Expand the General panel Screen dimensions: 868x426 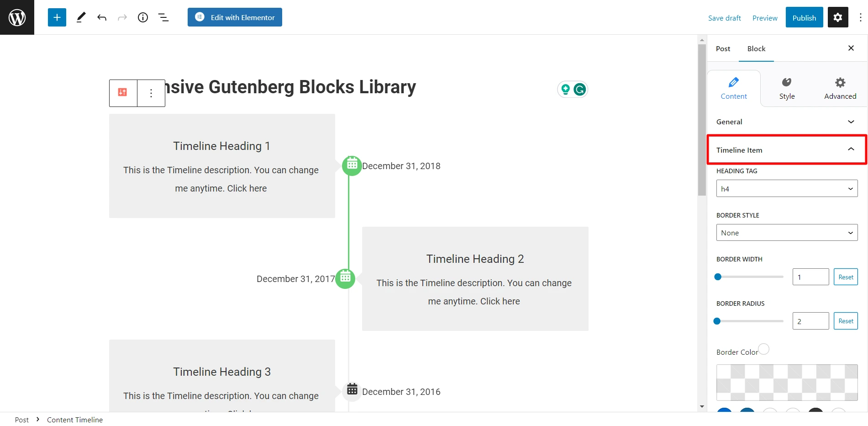click(x=787, y=122)
